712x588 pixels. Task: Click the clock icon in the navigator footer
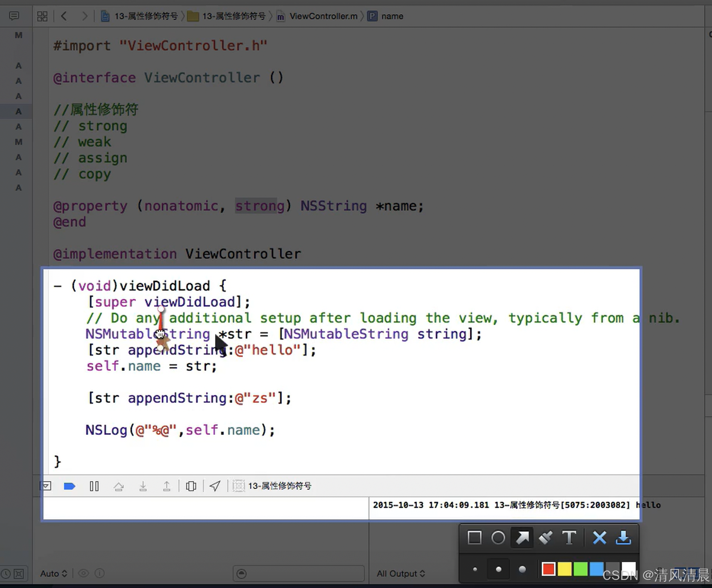[6, 574]
